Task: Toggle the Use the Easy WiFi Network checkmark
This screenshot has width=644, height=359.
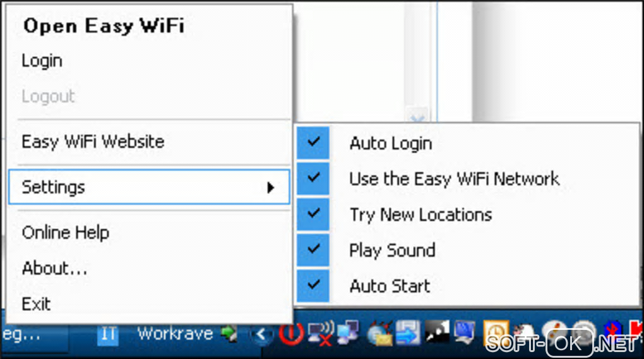Action: 313,178
